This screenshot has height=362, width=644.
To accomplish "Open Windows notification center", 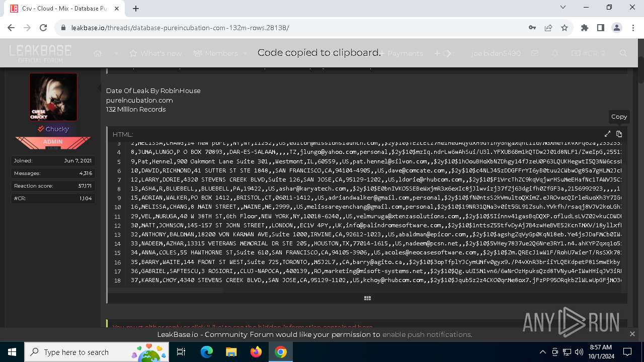I will pyautogui.click(x=627, y=352).
